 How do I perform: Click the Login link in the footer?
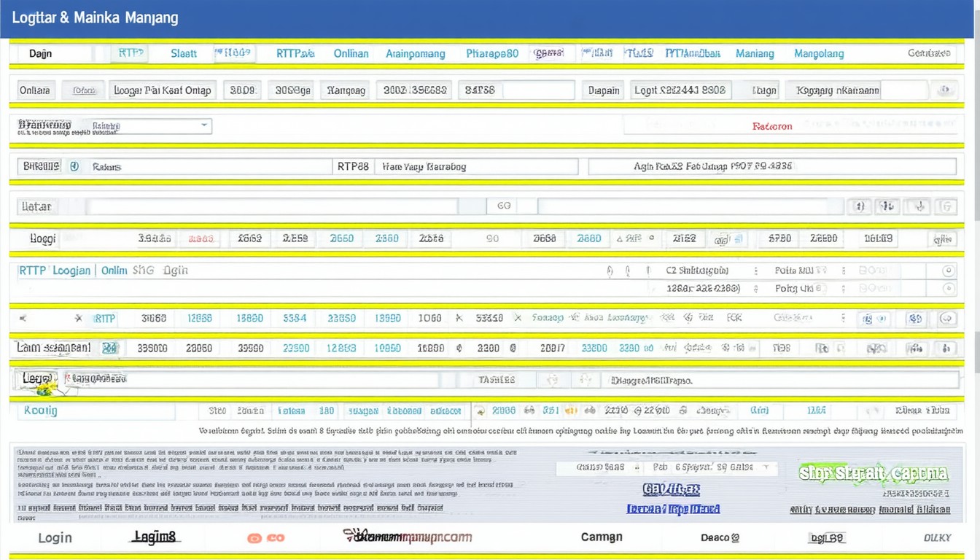point(55,537)
